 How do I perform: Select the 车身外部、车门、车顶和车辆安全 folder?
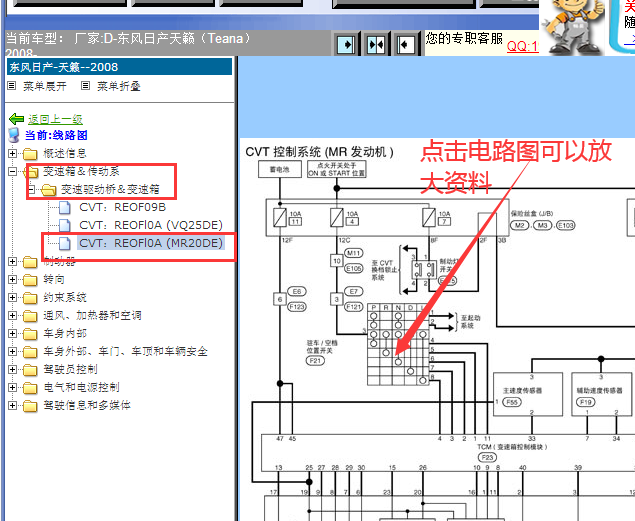click(x=126, y=351)
